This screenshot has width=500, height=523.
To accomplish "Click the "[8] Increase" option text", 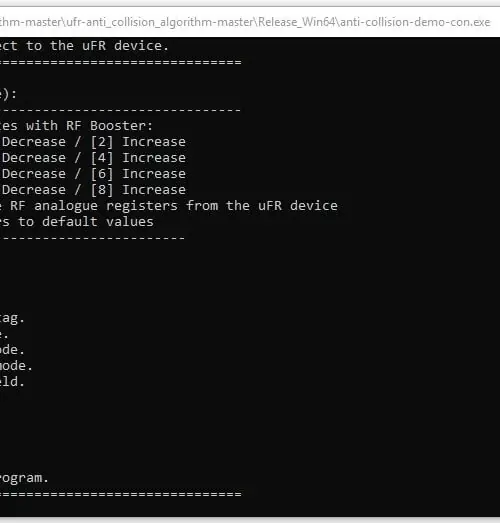I will pyautogui.click(x=138, y=190).
